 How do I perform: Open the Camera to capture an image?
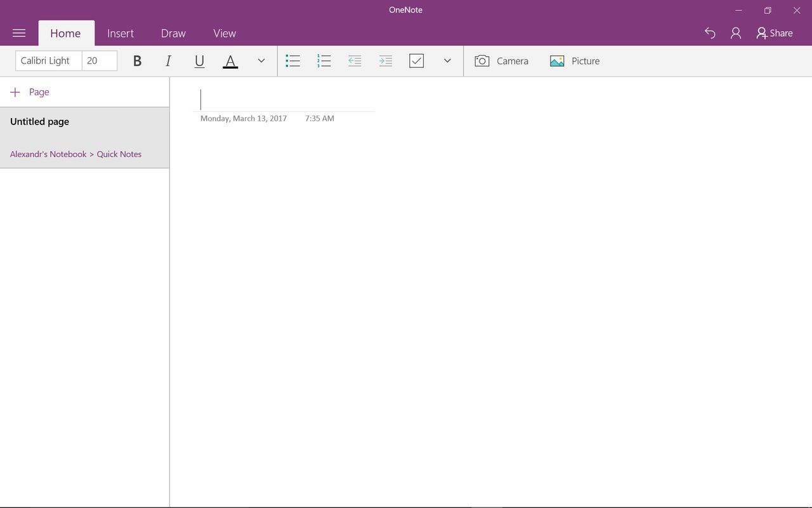click(x=501, y=61)
